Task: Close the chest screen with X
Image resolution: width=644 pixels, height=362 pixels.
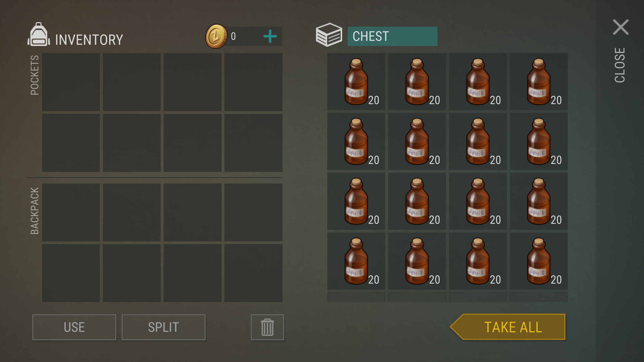Action: coord(621,27)
